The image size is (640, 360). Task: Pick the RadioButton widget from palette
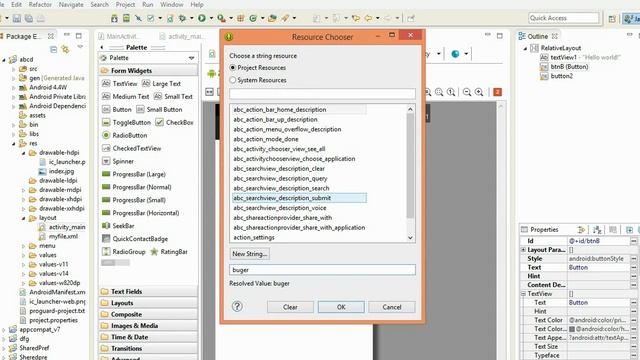pyautogui.click(x=124, y=135)
